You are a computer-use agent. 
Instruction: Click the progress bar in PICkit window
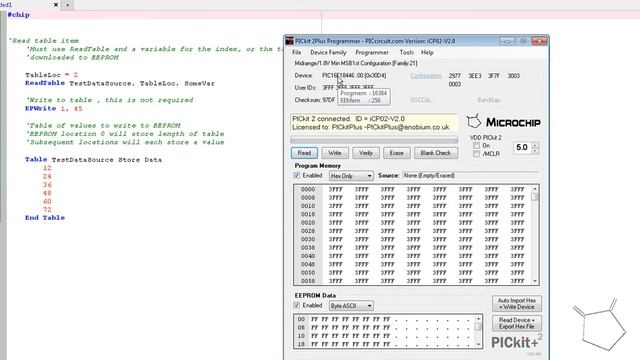pyautogui.click(x=374, y=140)
